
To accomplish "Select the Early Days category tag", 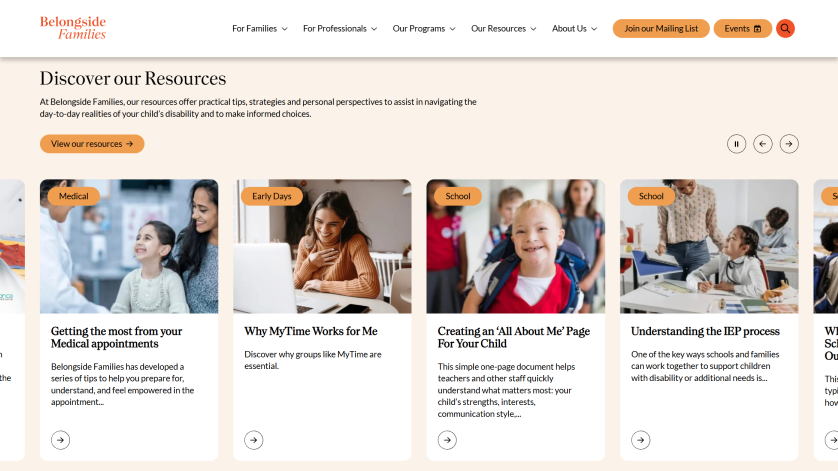I will tap(271, 196).
